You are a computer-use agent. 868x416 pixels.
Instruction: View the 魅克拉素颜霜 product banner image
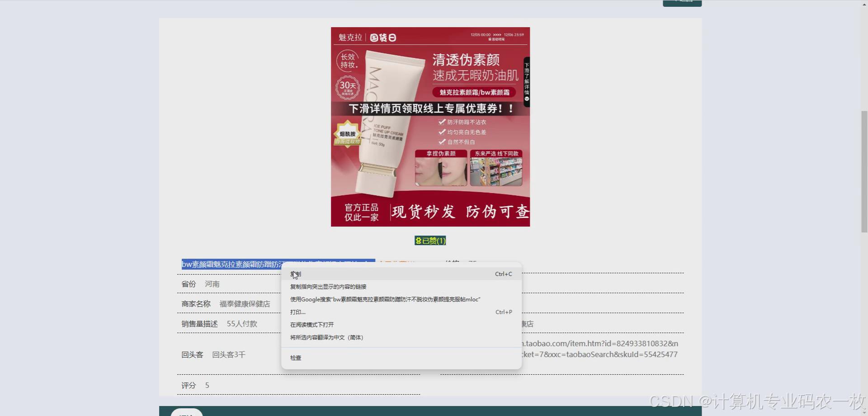tap(430, 126)
